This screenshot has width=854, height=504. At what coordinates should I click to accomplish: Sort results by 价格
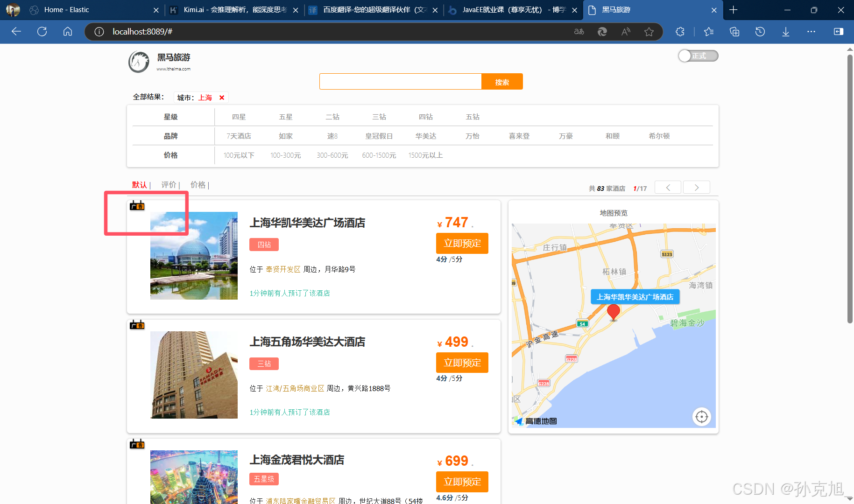(x=198, y=185)
